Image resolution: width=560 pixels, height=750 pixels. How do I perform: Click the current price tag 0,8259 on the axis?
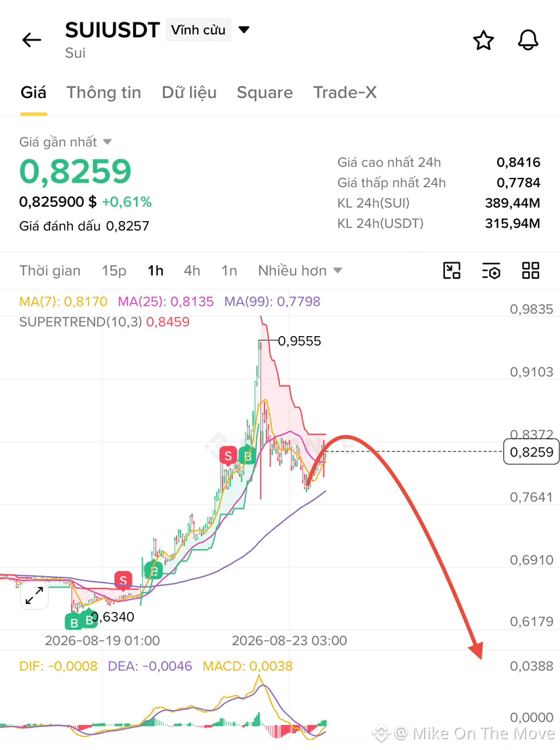(x=532, y=452)
